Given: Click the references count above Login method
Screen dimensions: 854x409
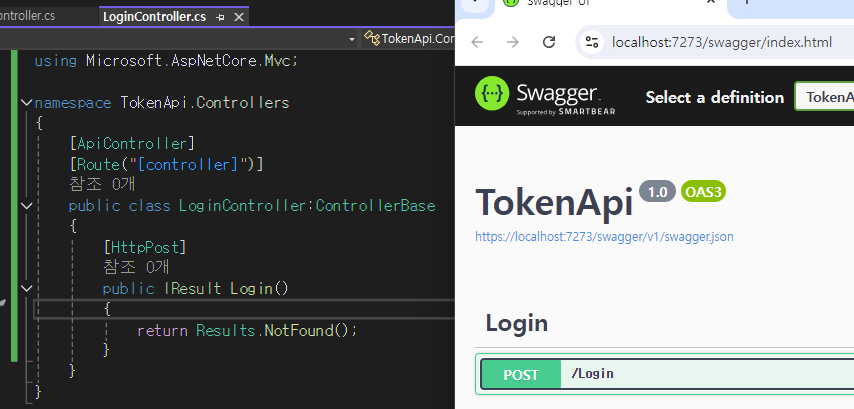Looking at the screenshot, I should click(x=136, y=267).
